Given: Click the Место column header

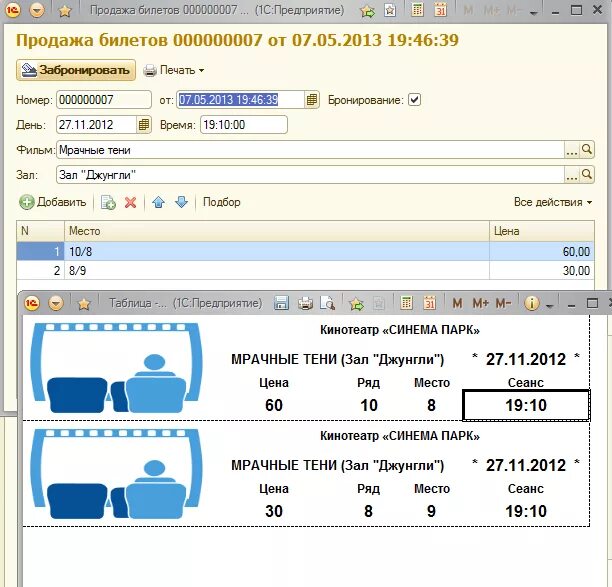Looking at the screenshot, I should pyautogui.click(x=277, y=231).
